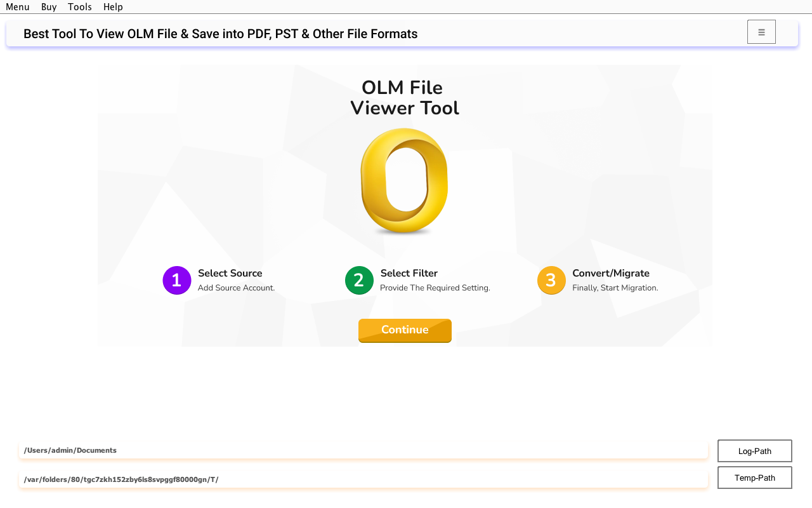Click the green step 2 circle

360,280
